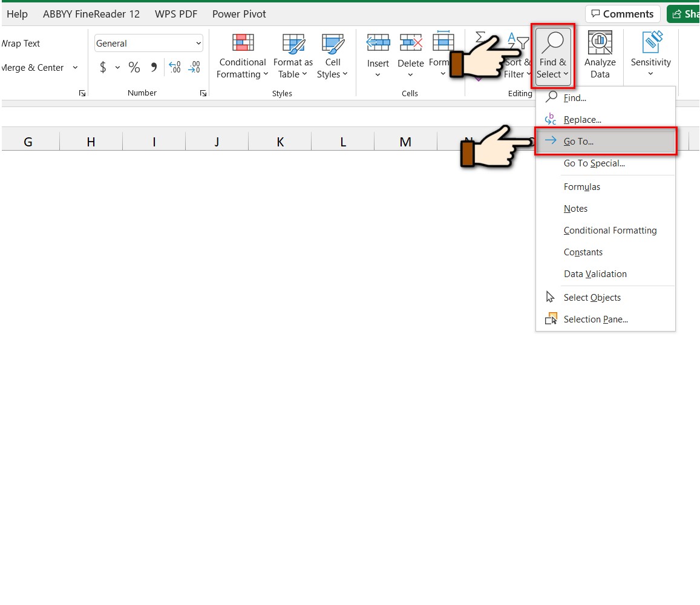Click the Increase Decimal icon
Viewport: 700px width, 605px height.
pos(174,68)
